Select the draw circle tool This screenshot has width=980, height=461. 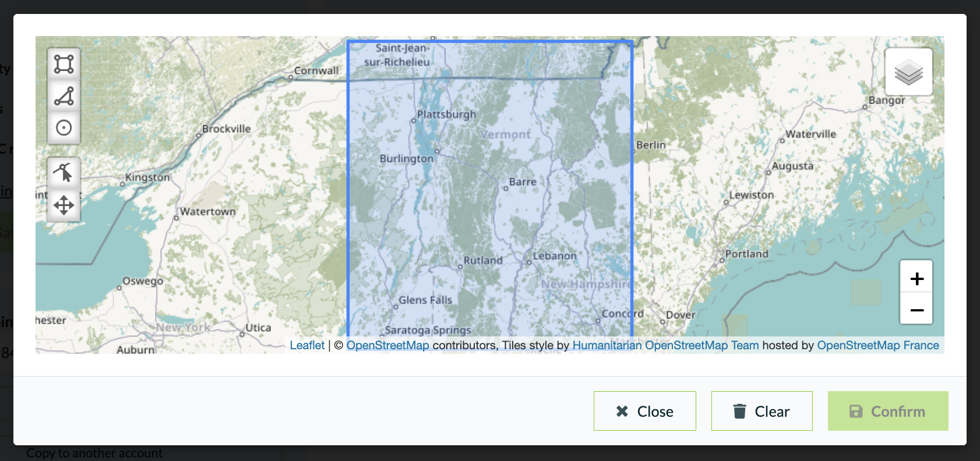[x=64, y=127]
